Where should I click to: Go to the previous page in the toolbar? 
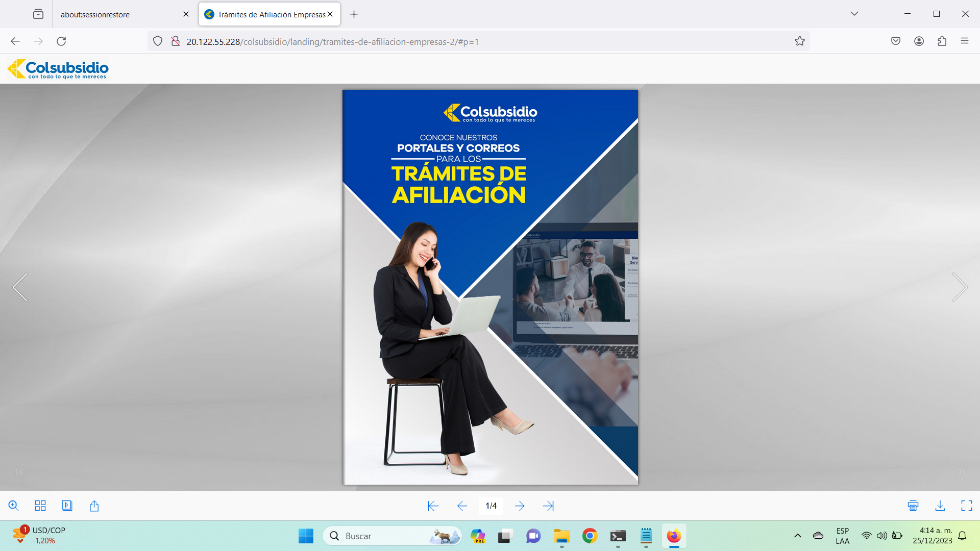tap(462, 506)
